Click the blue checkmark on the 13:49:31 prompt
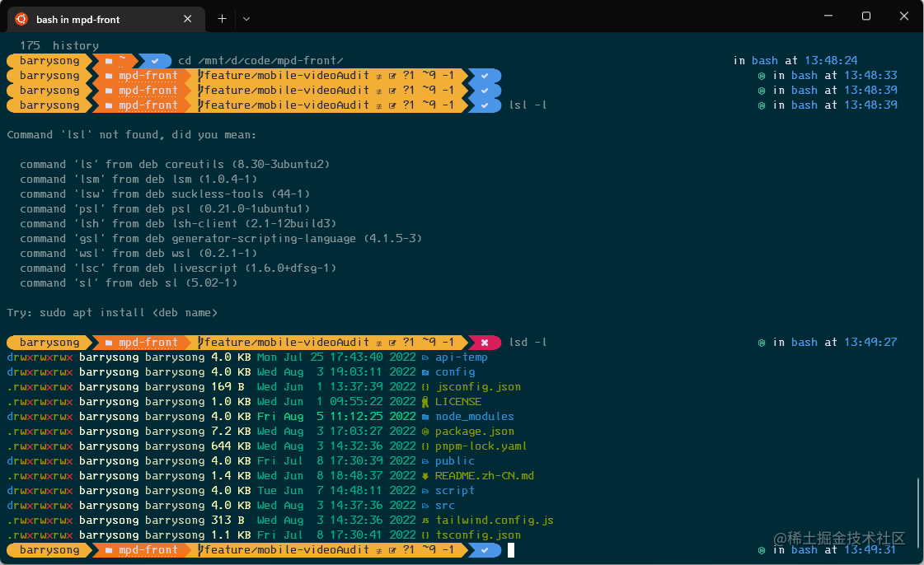 click(x=485, y=550)
